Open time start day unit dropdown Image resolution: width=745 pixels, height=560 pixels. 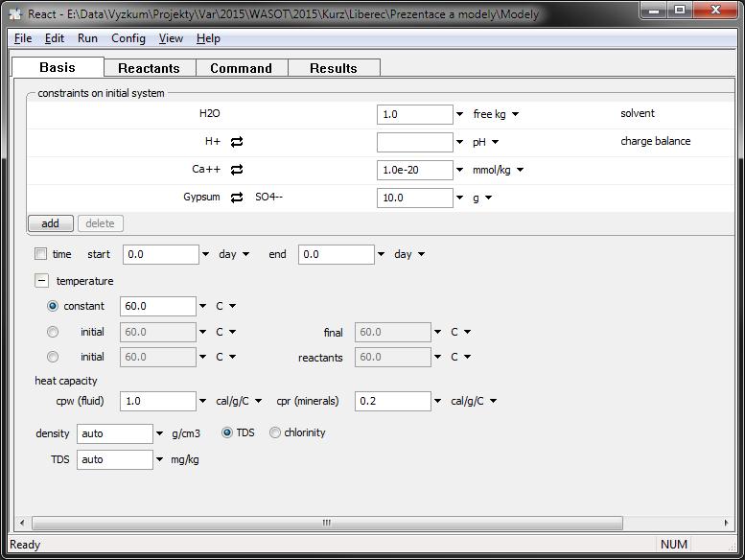pos(245,254)
